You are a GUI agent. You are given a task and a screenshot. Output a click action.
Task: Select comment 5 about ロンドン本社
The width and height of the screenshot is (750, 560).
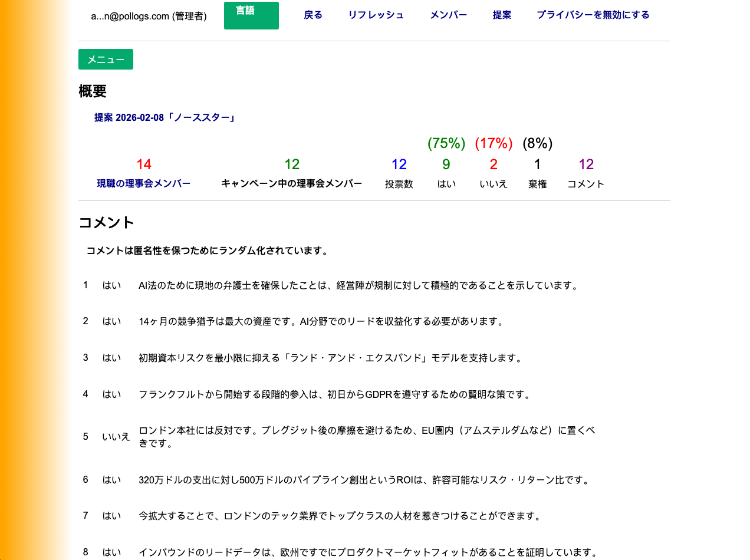coord(367,437)
